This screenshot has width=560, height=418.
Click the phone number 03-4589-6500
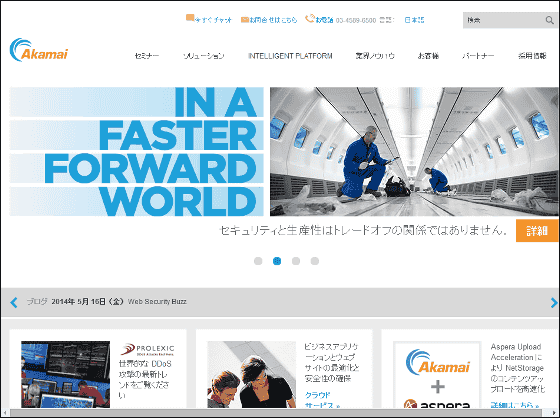coord(356,20)
